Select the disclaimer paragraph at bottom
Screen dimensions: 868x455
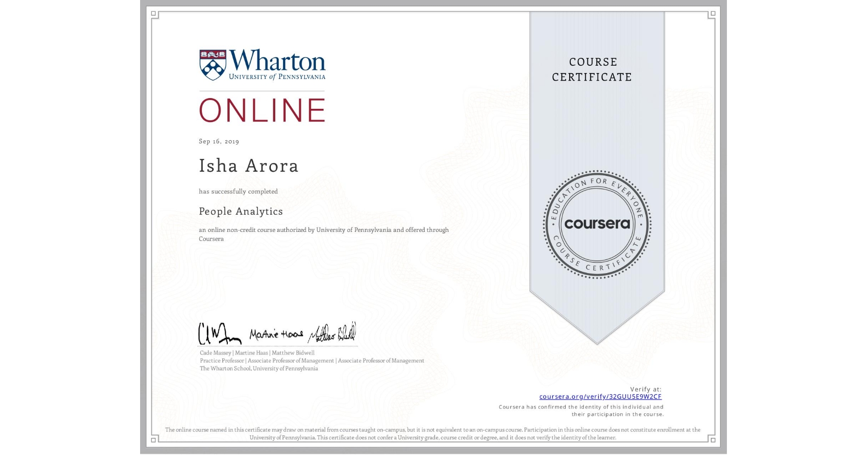[433, 433]
